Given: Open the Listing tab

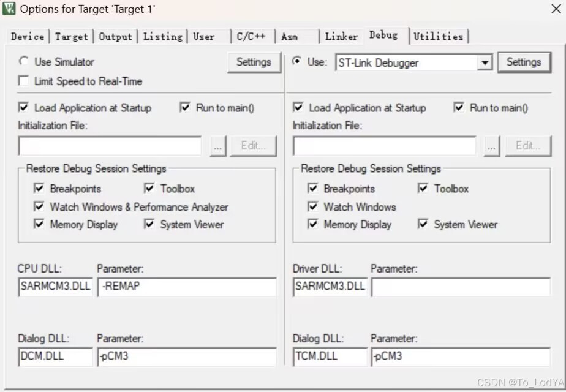Looking at the screenshot, I should click(x=163, y=37).
